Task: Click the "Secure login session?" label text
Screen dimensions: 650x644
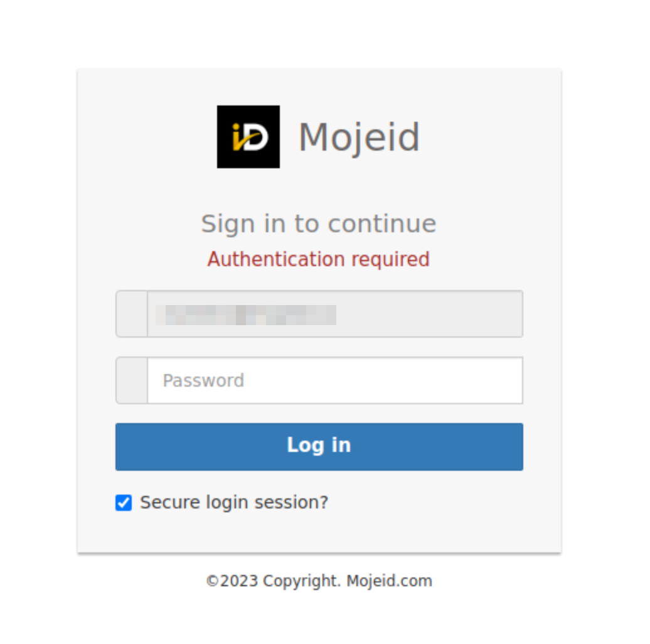Action: (x=234, y=503)
